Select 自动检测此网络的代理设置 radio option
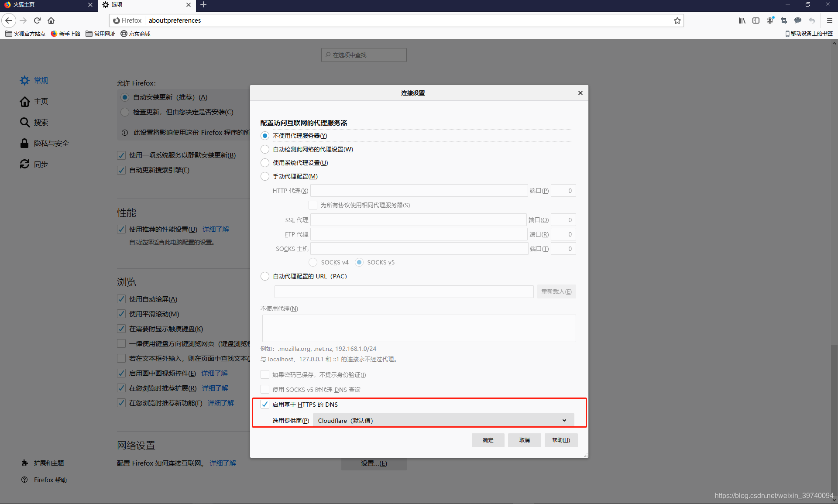The height and width of the screenshot is (504, 838). [265, 149]
